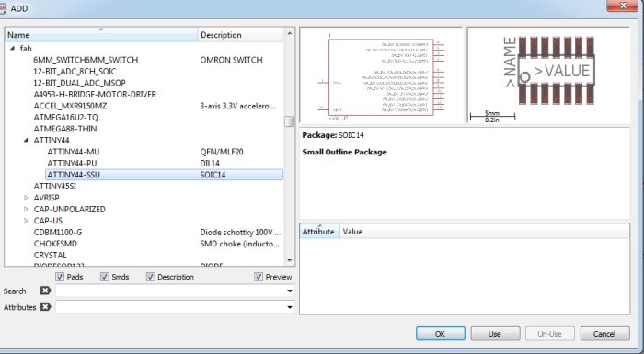
Task: Click the Value column header
Action: point(485,232)
